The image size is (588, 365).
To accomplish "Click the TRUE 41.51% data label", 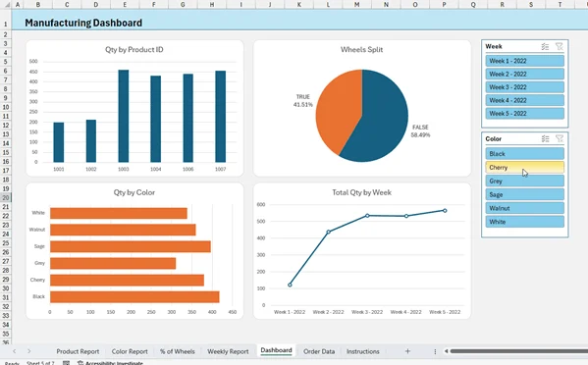I will click(303, 100).
